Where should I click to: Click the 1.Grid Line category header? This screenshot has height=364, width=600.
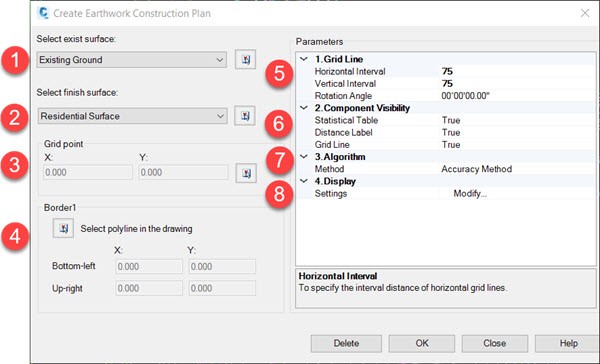click(339, 59)
